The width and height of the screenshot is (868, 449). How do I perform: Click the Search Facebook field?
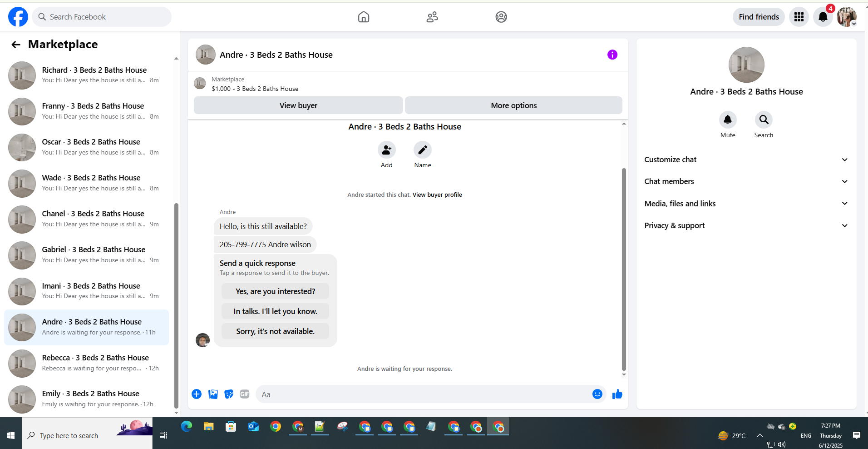click(x=102, y=17)
